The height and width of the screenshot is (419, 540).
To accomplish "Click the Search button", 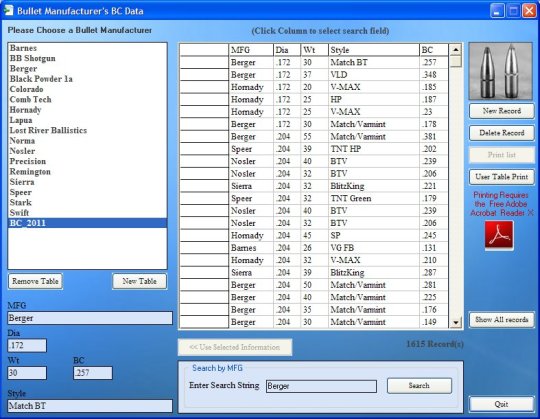I will [x=419, y=386].
